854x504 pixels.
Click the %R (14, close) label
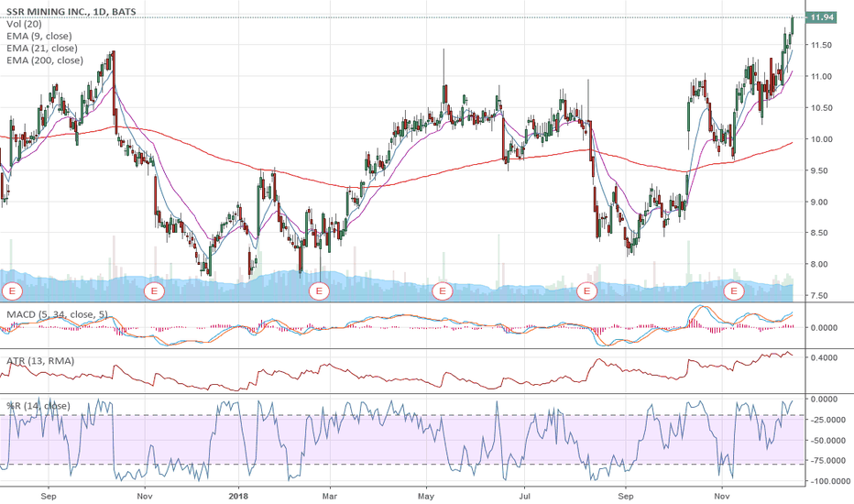[x=38, y=406]
